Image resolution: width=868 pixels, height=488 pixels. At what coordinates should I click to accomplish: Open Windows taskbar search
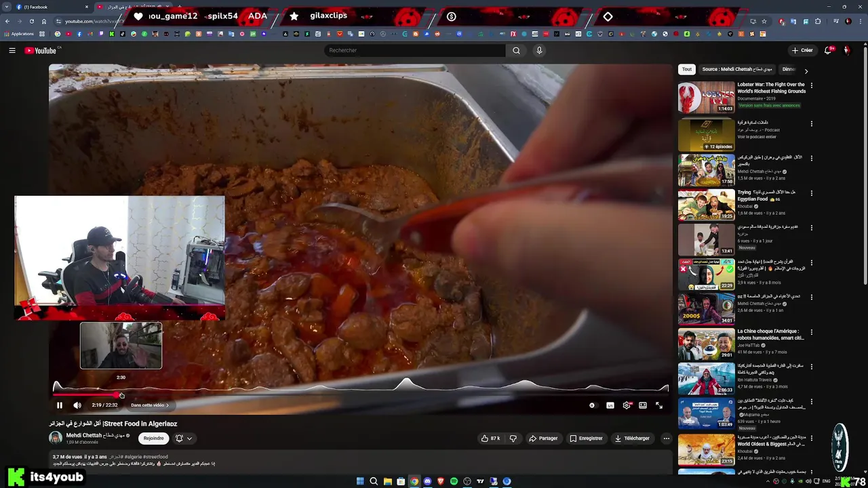(x=374, y=481)
